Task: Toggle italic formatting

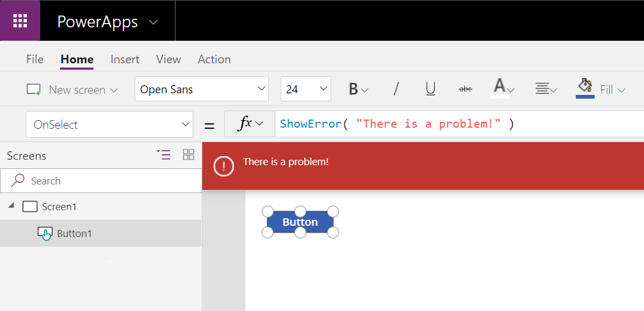Action: 396,89
